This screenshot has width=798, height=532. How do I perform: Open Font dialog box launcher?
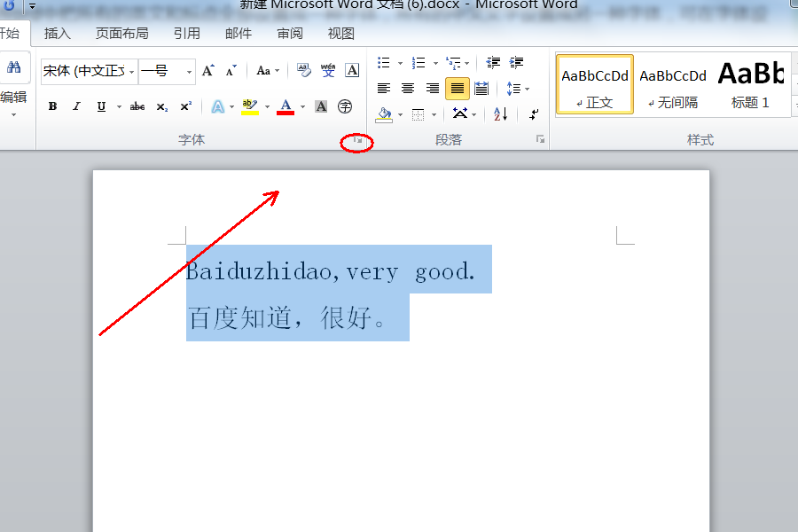[358, 139]
